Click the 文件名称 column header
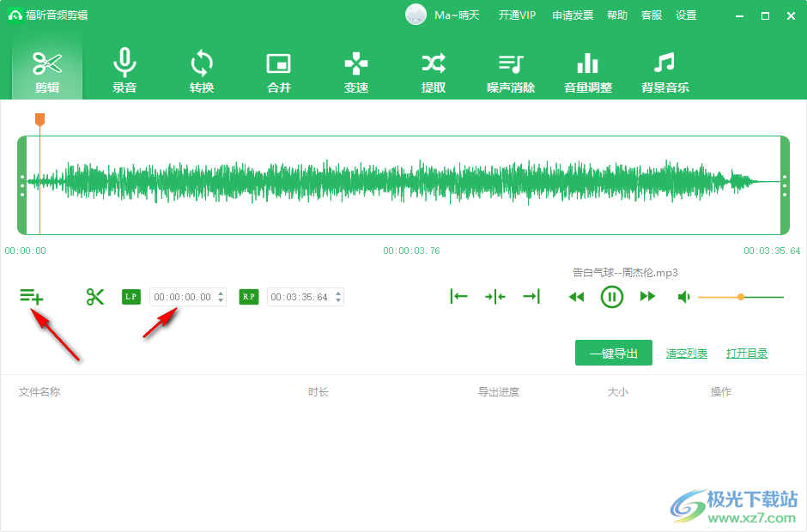This screenshot has width=807, height=532. 39,392
